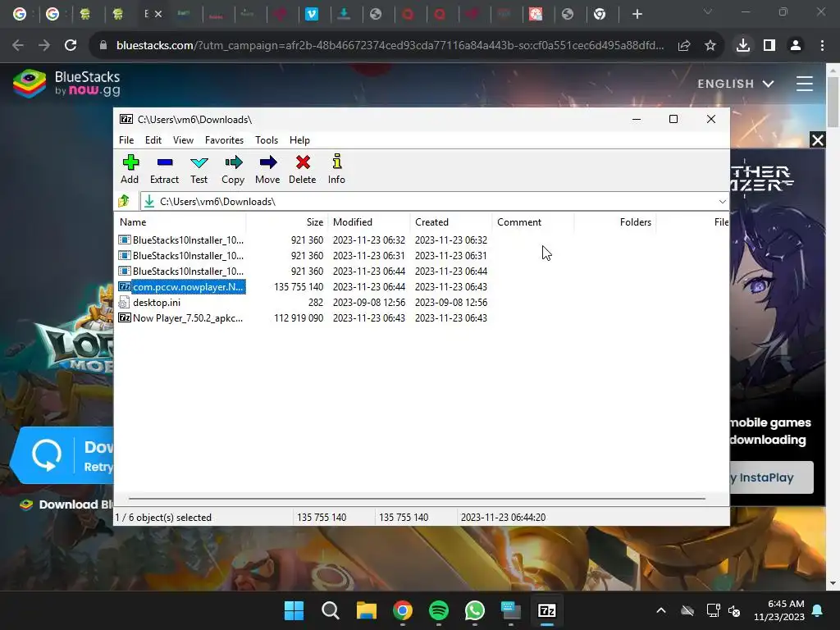This screenshot has height=630, width=840.
Task: Open the BlueStacks hamburger menu
Action: (x=804, y=84)
